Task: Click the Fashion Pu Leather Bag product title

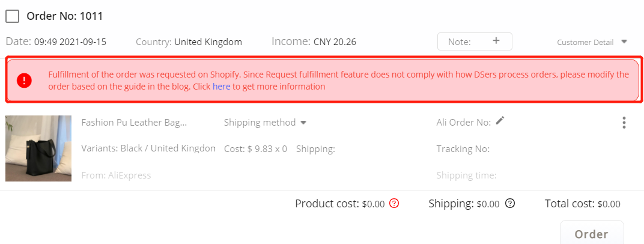Action: [x=134, y=123]
